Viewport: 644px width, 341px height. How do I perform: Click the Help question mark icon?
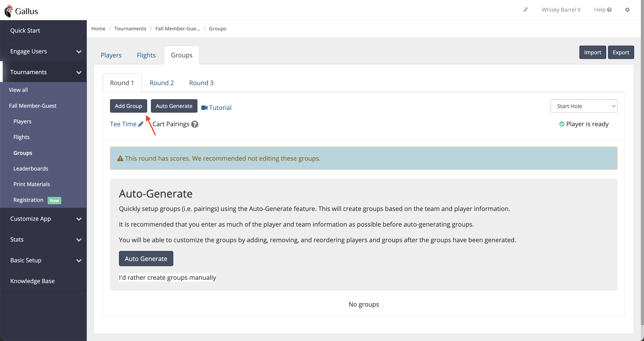tap(609, 10)
